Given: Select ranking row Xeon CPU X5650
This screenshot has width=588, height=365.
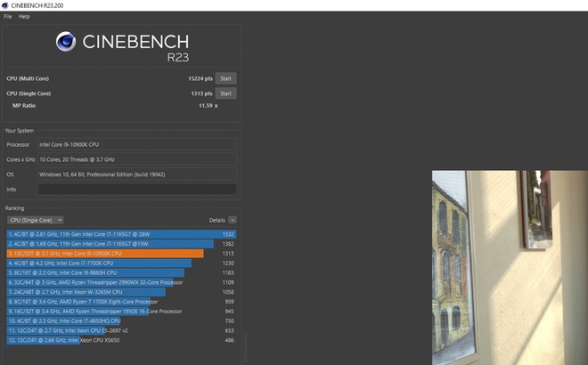Looking at the screenshot, I should pos(121,340).
